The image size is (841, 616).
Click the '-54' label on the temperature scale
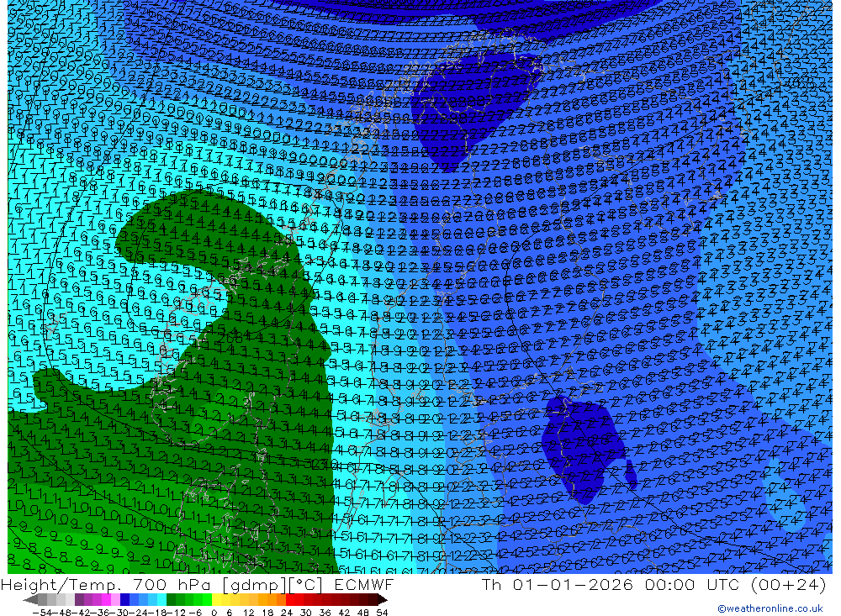(x=42, y=613)
